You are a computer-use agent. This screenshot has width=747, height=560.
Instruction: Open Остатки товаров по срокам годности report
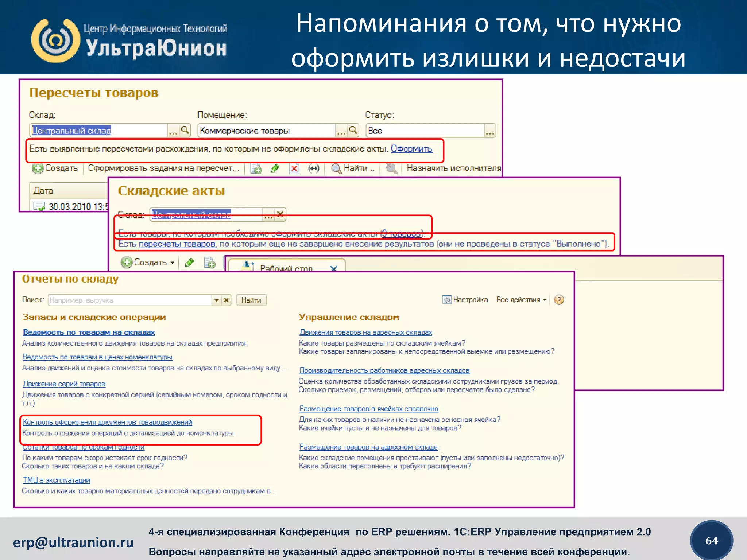point(83,447)
